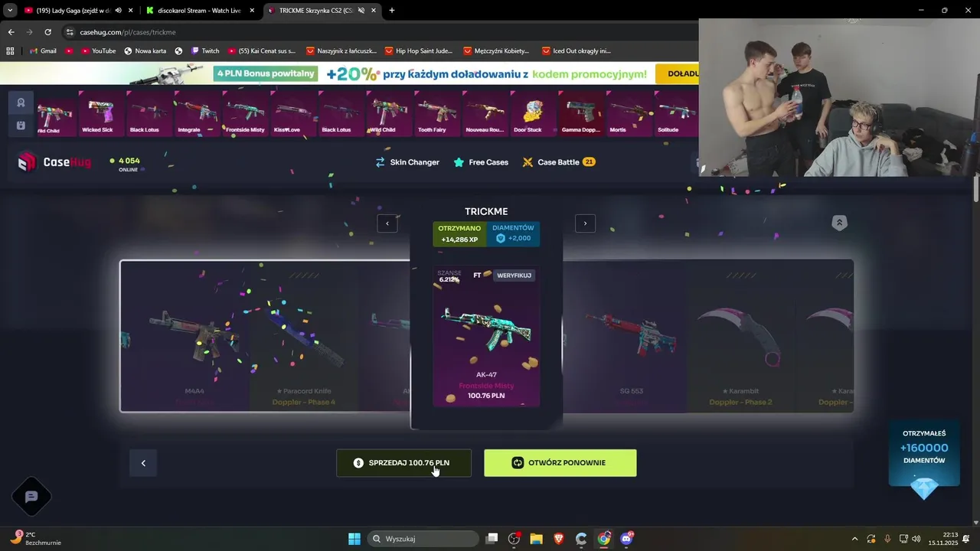Select the bottom live-drop filter icon
Screen dimensions: 980x551
coord(21,126)
